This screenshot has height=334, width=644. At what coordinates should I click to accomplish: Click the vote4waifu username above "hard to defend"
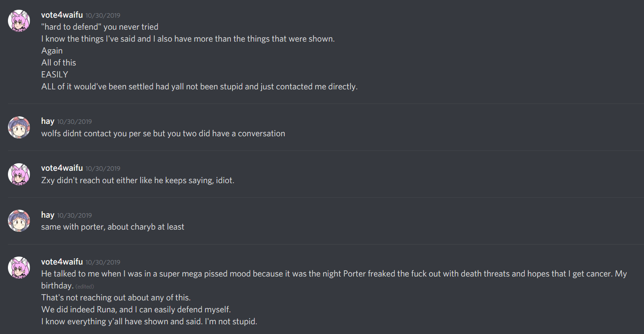click(62, 15)
